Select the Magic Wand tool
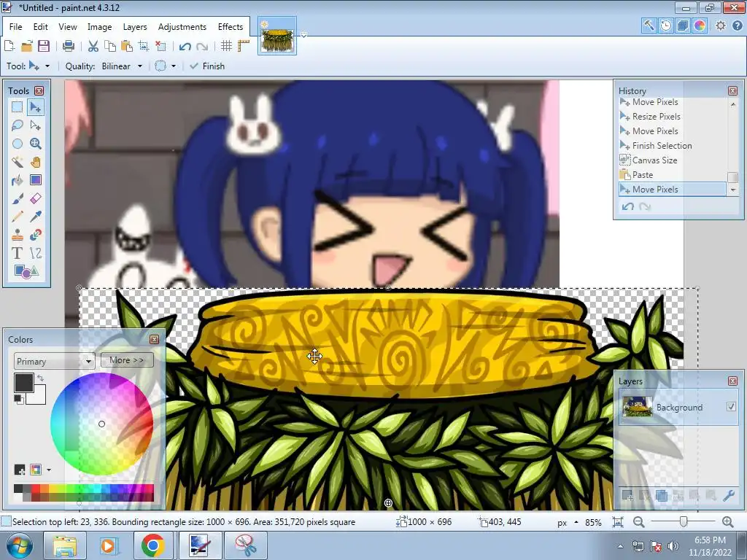 point(18,162)
